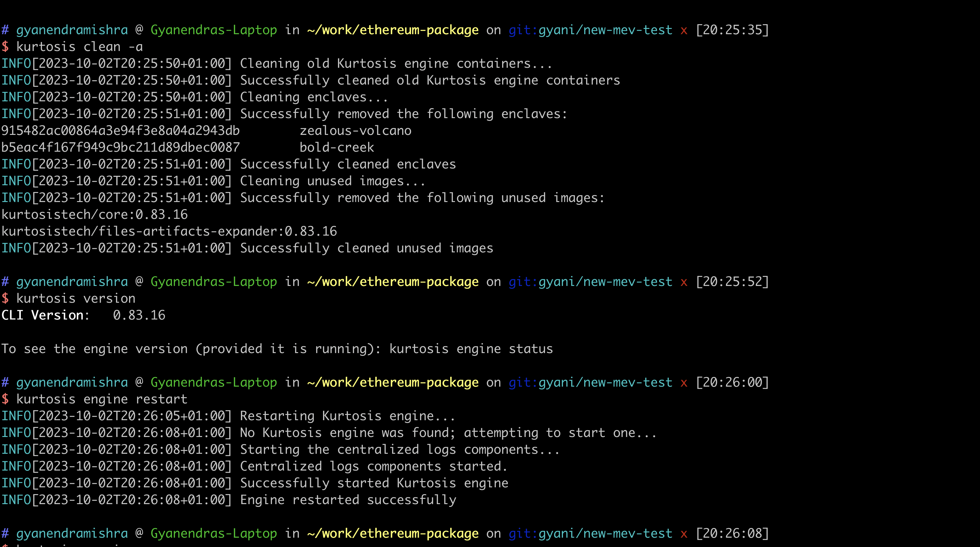
Task: Click the git branch git:gyani/new-mev-test
Action: [x=590, y=30]
